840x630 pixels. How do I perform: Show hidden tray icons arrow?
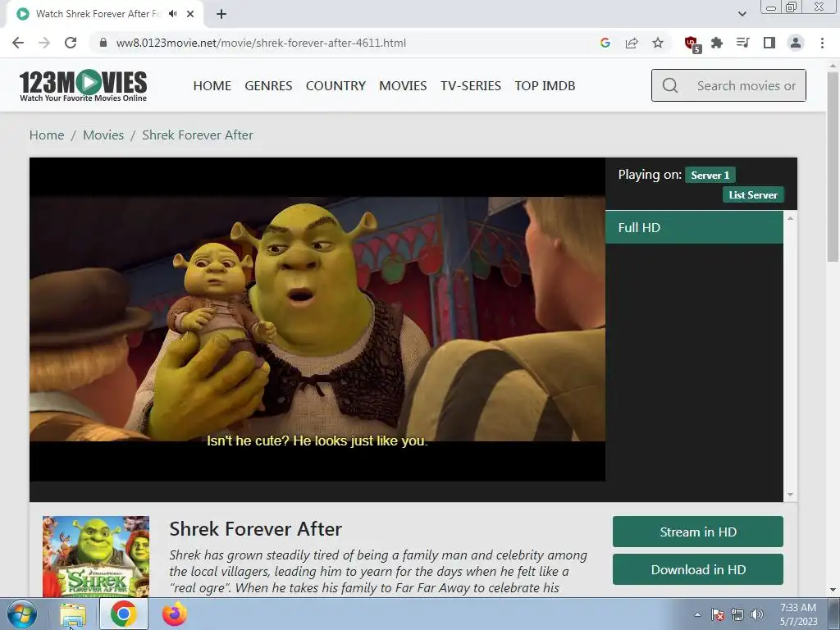click(x=697, y=614)
